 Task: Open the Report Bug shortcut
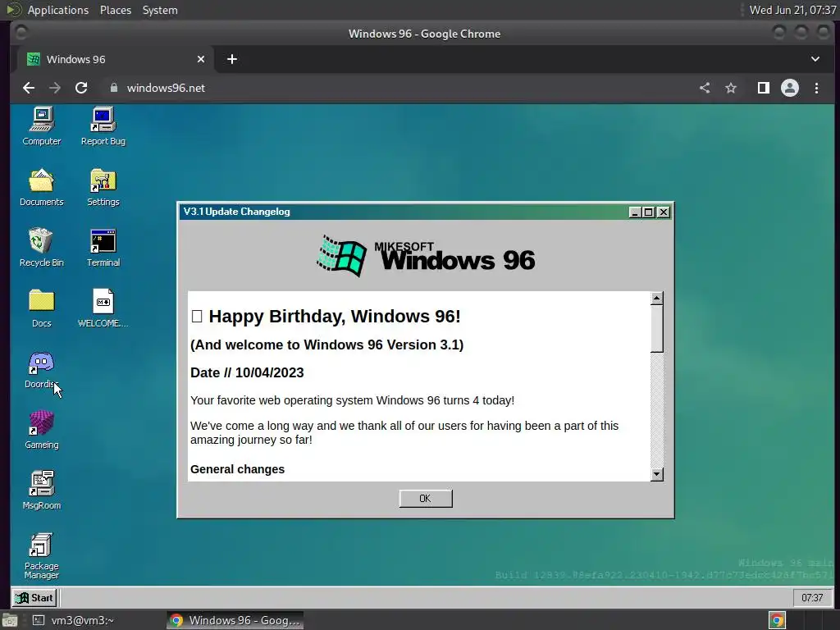[103, 126]
